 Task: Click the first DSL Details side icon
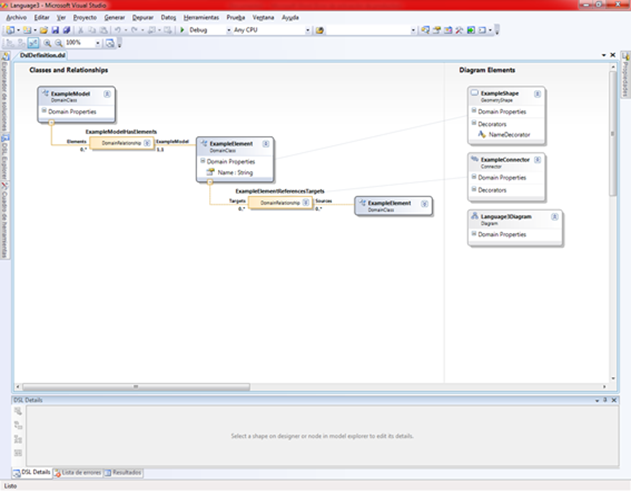pos(18,411)
